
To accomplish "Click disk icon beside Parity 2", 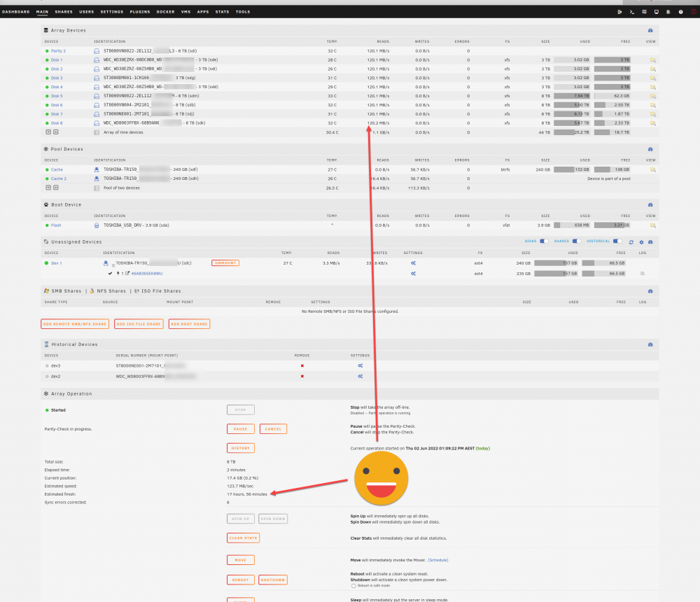I will coord(97,51).
